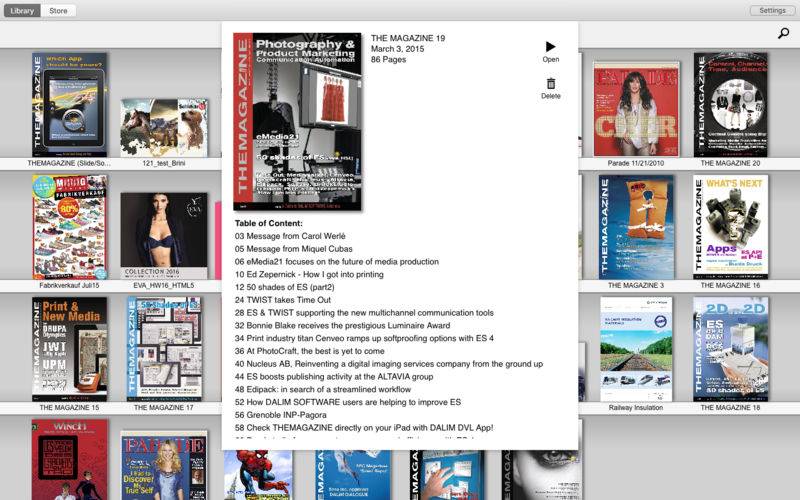Open the Settings button
Screen dimensions: 800x500
772,10
